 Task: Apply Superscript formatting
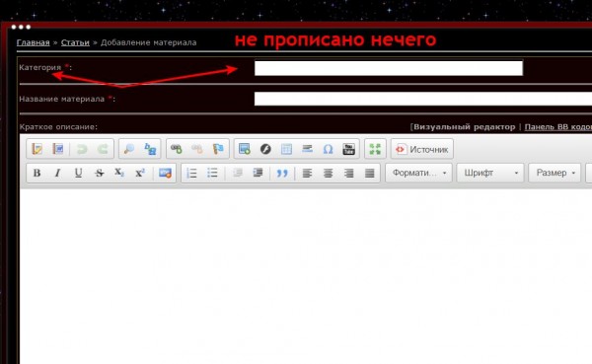pos(140,173)
